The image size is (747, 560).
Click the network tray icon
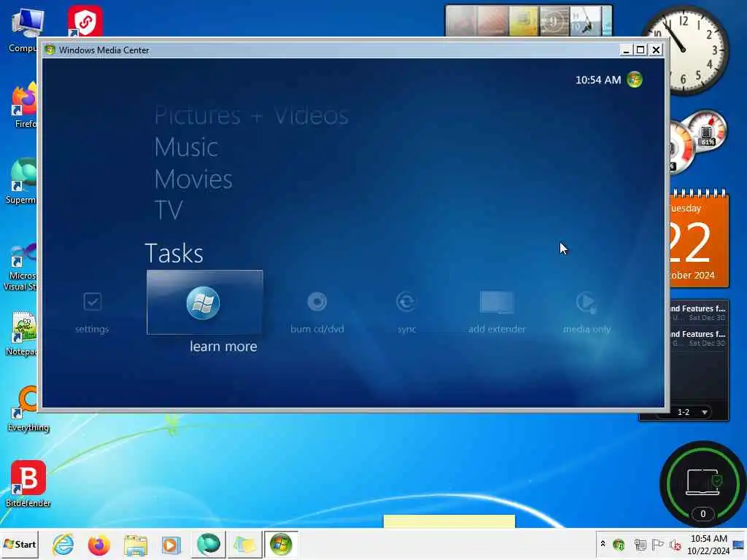click(x=640, y=544)
